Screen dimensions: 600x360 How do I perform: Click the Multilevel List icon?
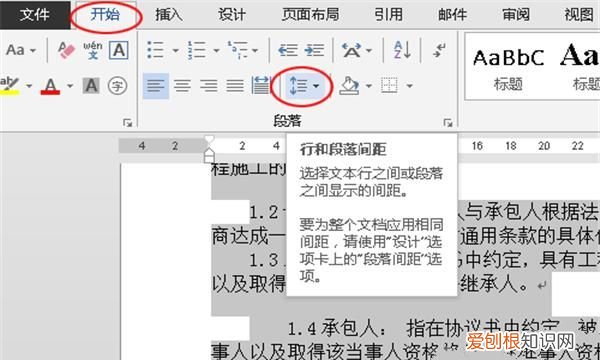(238, 50)
